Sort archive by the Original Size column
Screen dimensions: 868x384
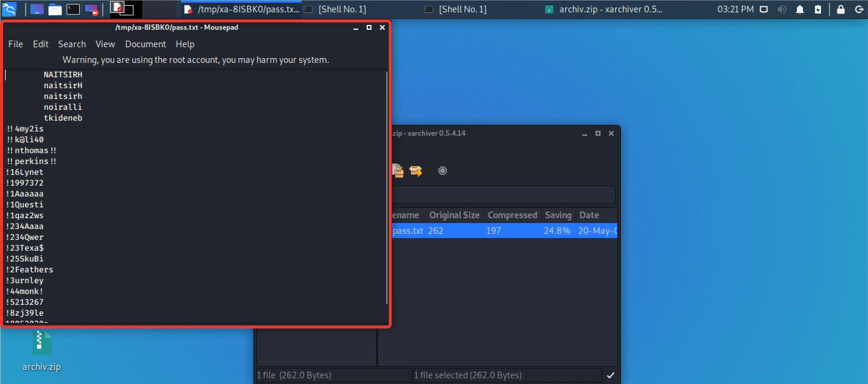(454, 215)
